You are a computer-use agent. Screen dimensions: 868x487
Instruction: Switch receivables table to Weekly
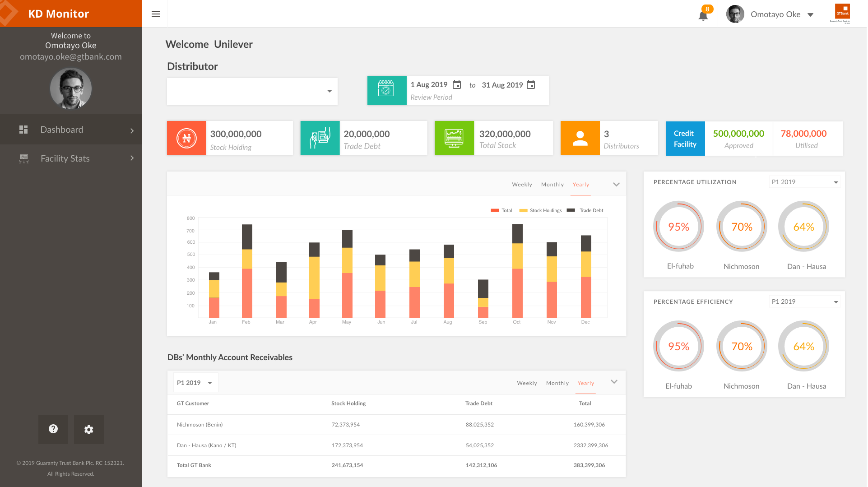pyautogui.click(x=527, y=383)
